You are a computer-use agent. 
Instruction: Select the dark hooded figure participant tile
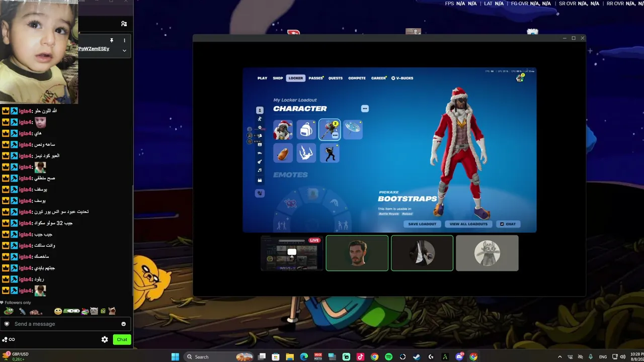click(422, 253)
